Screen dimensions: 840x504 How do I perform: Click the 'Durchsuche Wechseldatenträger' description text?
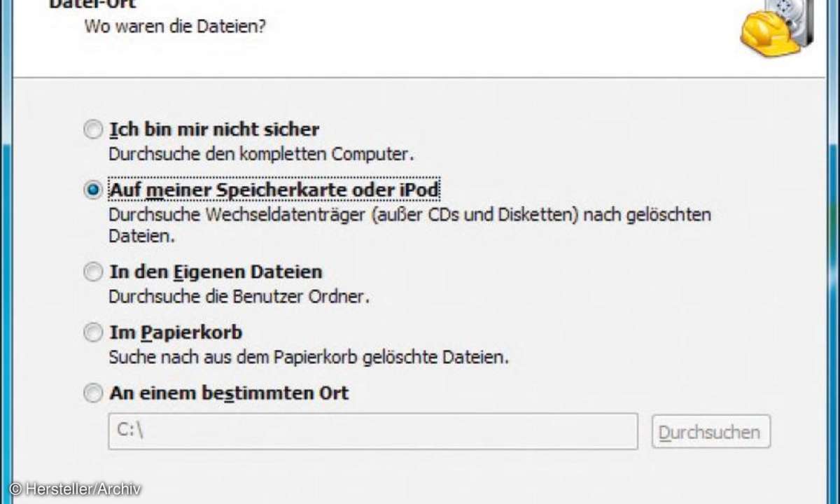409,225
